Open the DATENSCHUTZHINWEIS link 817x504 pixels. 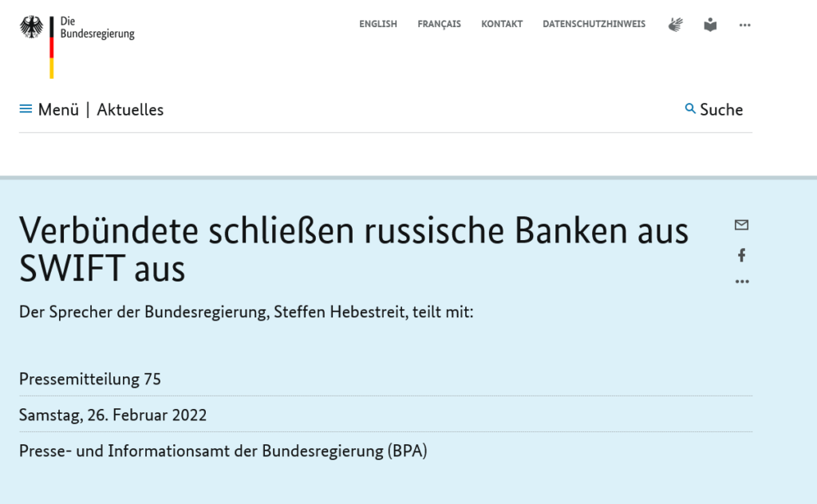[594, 24]
